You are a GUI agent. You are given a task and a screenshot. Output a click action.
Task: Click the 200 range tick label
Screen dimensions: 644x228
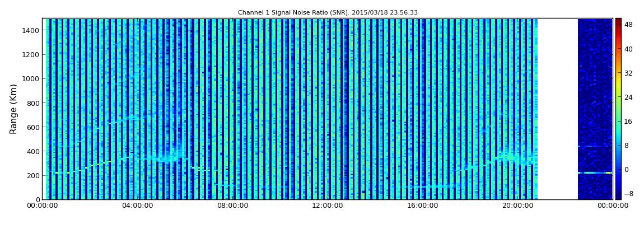coord(33,176)
